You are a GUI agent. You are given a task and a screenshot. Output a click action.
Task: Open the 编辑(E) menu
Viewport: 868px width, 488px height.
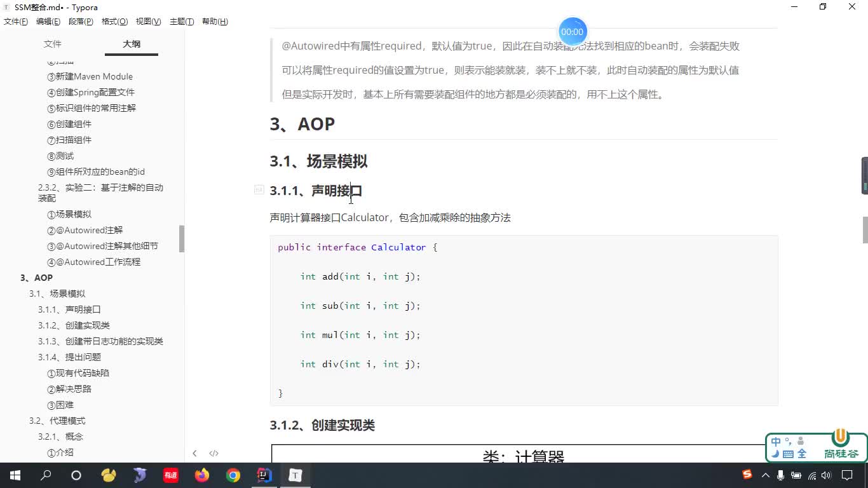tap(48, 22)
